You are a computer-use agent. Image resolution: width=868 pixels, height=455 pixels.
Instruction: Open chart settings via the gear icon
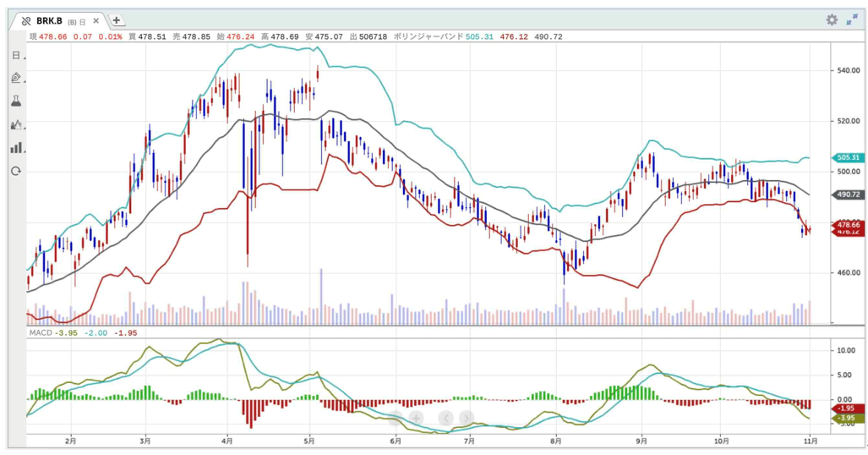832,19
